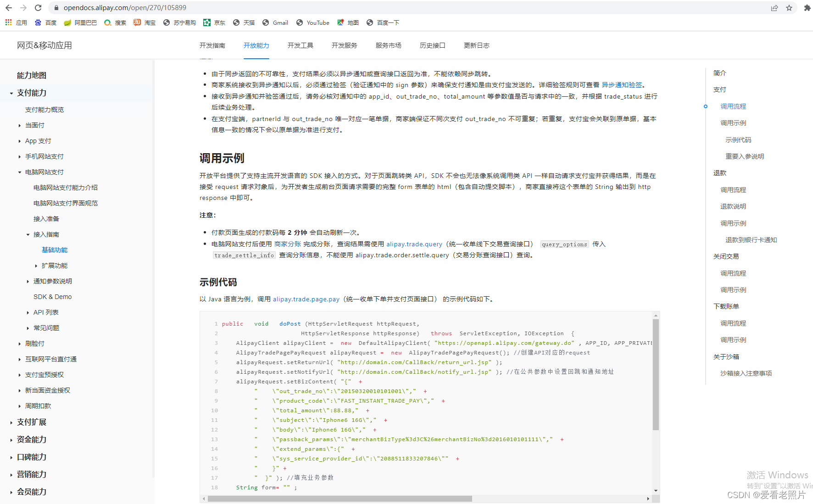Open 能力地图 in sidebar
Image resolution: width=813 pixels, height=504 pixels.
coord(32,75)
